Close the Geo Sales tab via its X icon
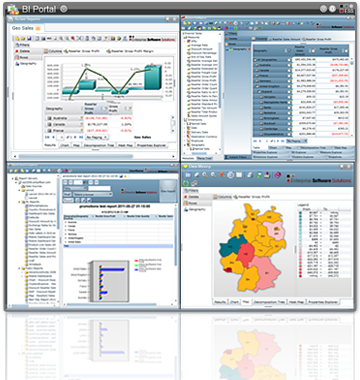The image size is (360, 380). coord(38,28)
